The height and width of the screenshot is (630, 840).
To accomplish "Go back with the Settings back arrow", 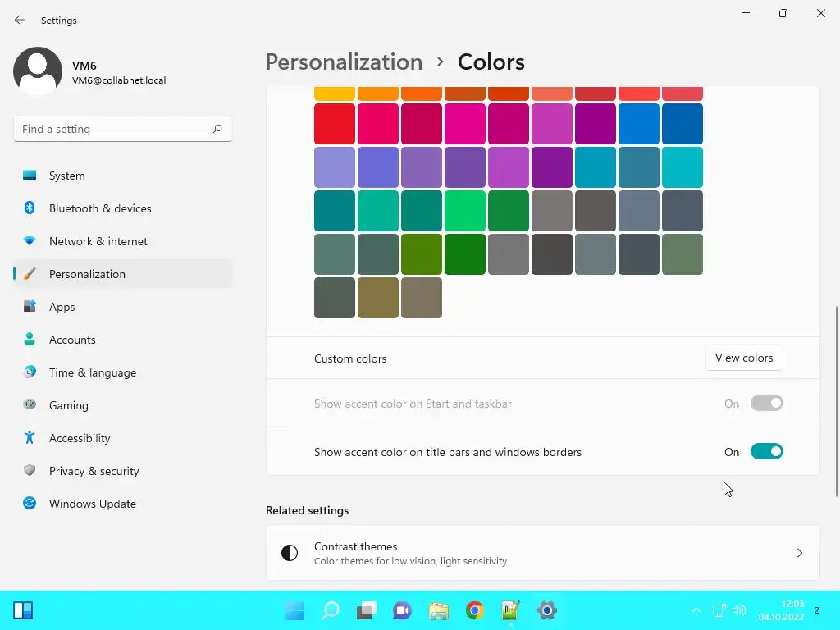I will [20, 20].
